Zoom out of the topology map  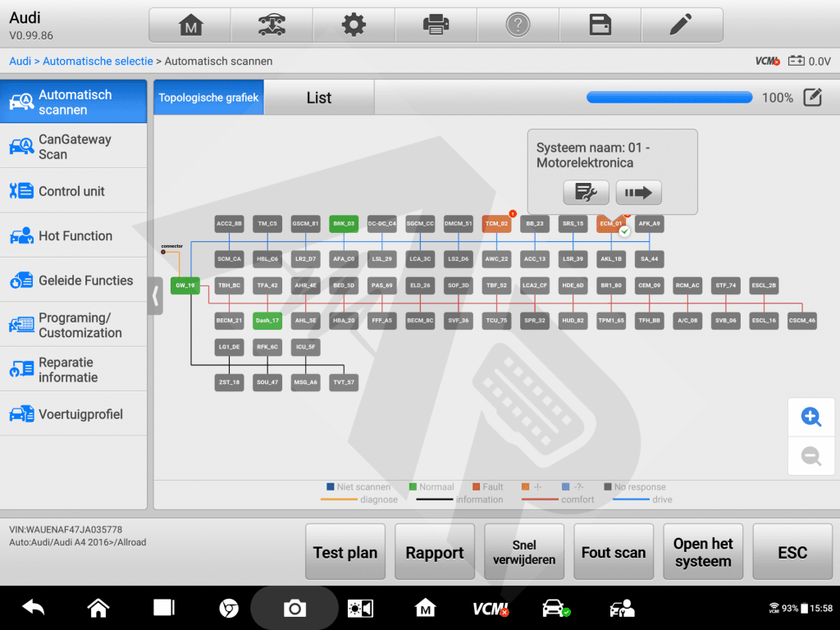[x=810, y=456]
